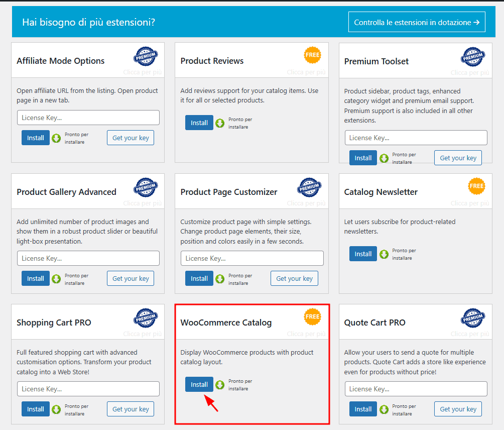Click the green download icon beside Product Reviews Install
This screenshot has height=430, width=504.
(219, 123)
